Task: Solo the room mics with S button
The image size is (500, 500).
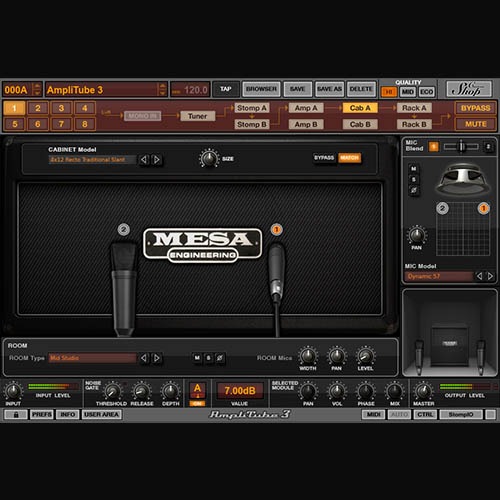Action: [x=209, y=358]
